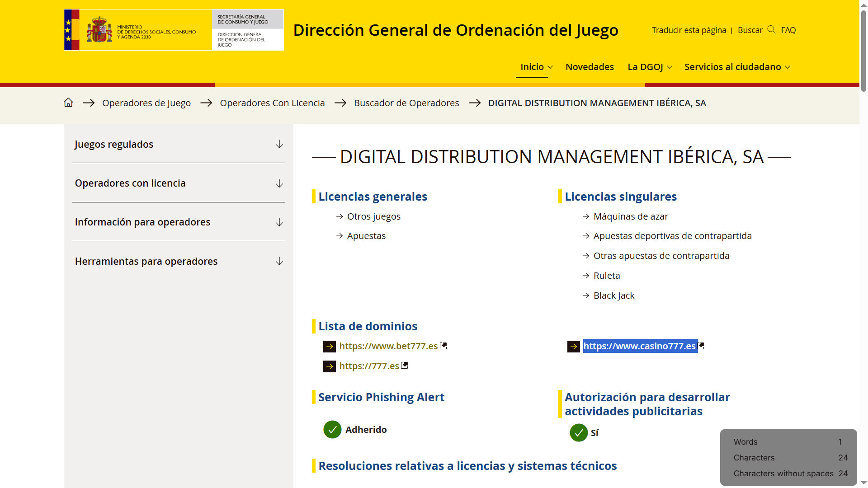
Task: Open the Máquinas de azar link
Action: (631, 216)
